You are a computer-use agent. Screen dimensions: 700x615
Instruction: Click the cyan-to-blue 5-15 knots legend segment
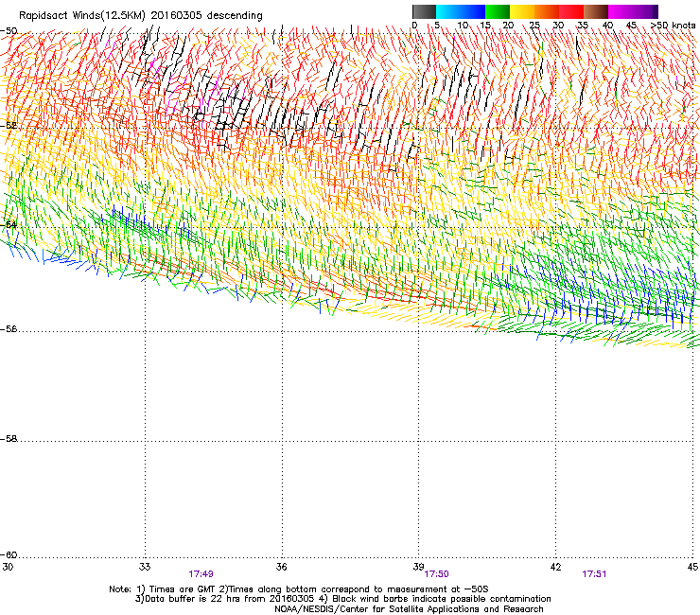[x=461, y=11]
